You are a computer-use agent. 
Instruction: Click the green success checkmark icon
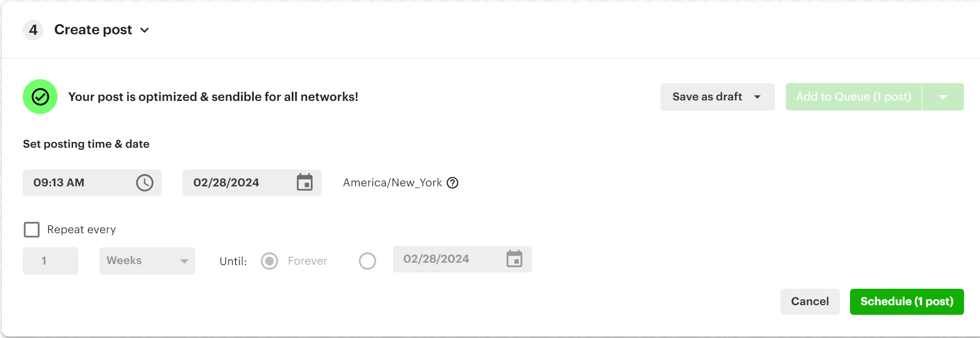(40, 97)
